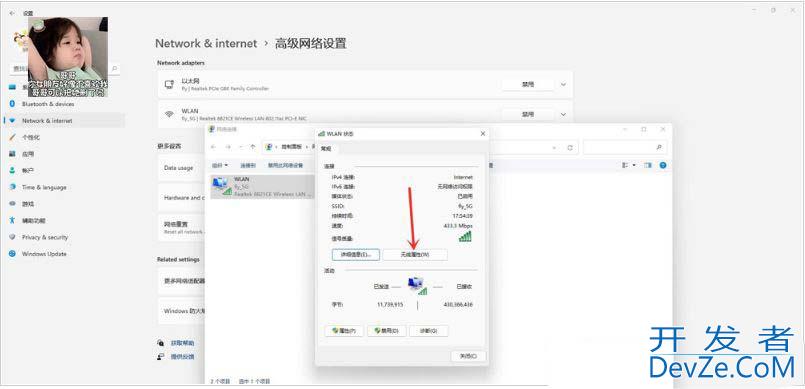Click the 个性化 paintbrush icon

[12, 138]
